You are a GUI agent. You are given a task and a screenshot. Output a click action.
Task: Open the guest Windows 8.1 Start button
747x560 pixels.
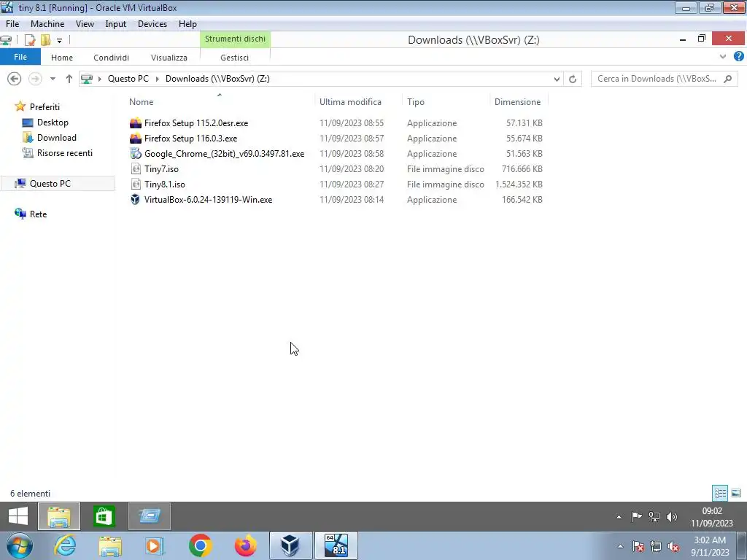(18, 516)
